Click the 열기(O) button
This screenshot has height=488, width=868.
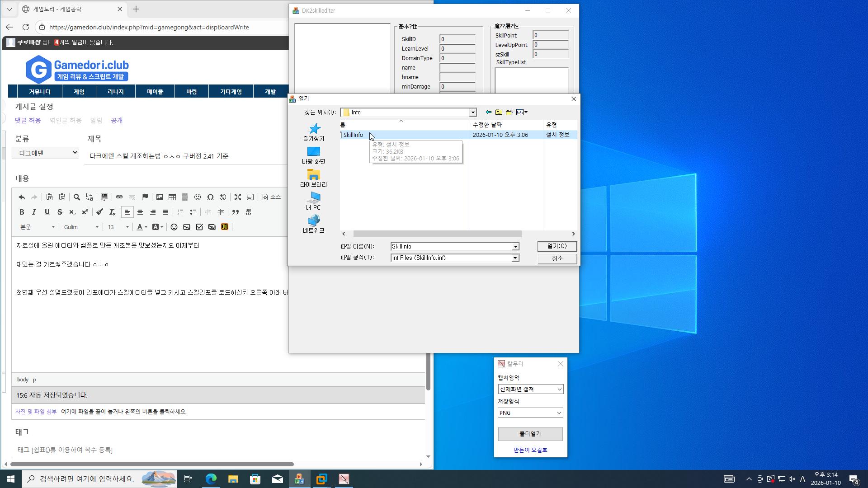pos(557,246)
